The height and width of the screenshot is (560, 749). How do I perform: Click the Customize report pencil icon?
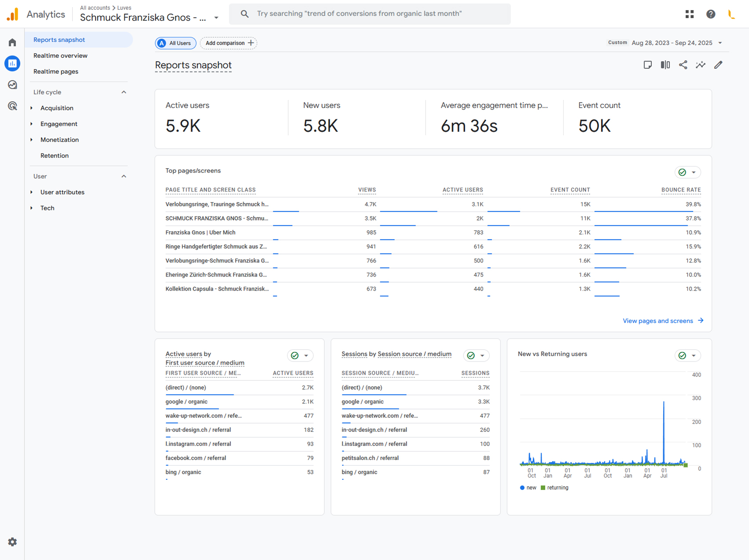(718, 65)
